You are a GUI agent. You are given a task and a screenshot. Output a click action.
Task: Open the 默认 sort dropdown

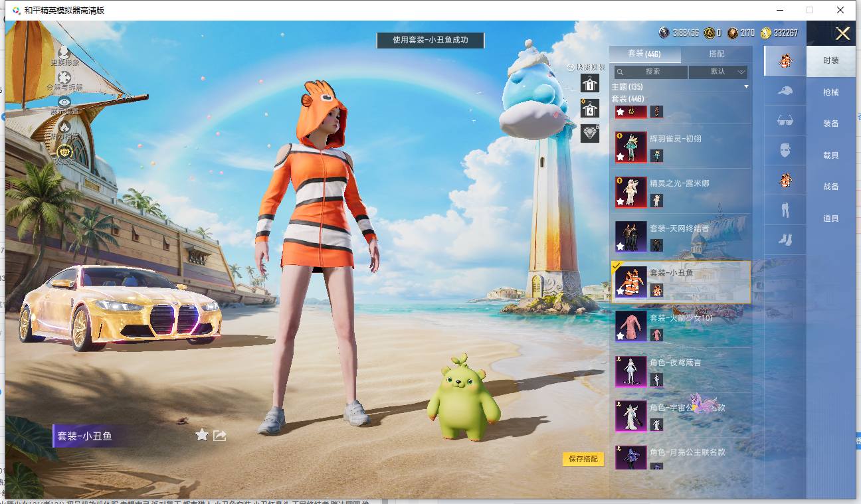pyautogui.click(x=718, y=72)
